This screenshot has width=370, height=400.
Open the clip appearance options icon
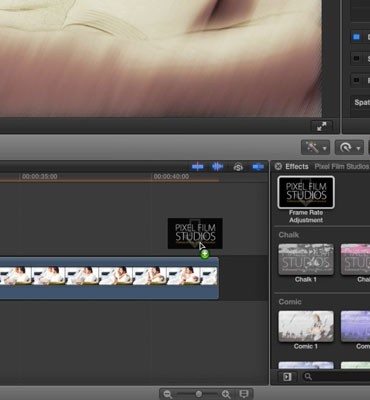(x=244, y=394)
